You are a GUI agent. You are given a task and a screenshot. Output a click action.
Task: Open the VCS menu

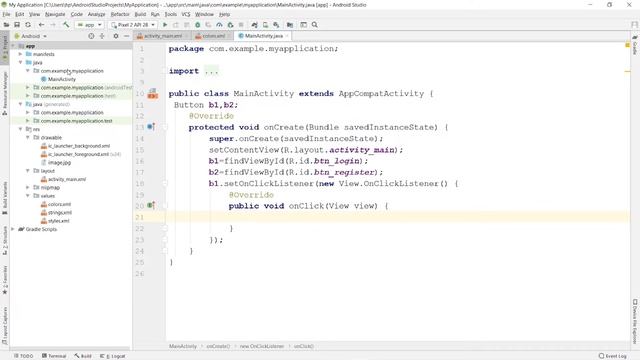coord(186,14)
